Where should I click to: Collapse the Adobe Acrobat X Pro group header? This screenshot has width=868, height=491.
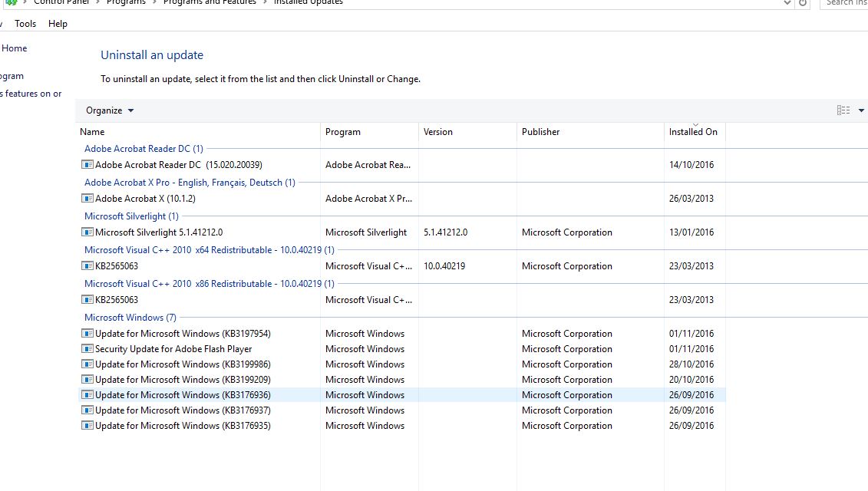click(x=190, y=182)
